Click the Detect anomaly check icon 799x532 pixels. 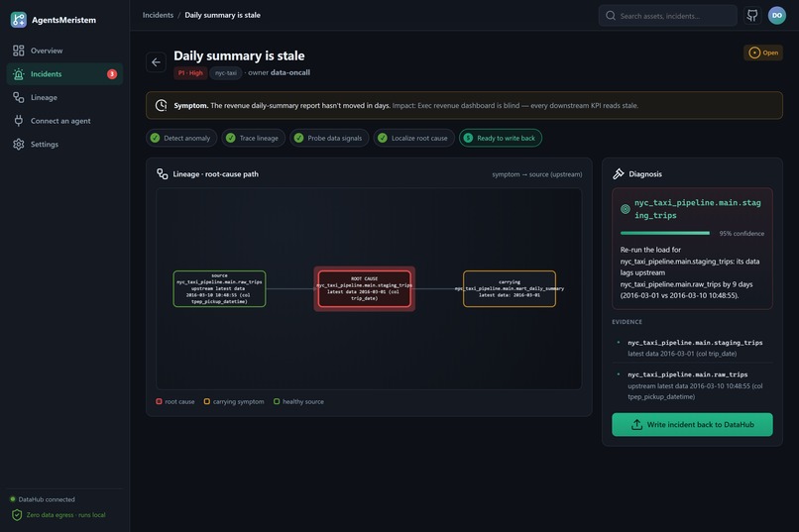coord(155,138)
